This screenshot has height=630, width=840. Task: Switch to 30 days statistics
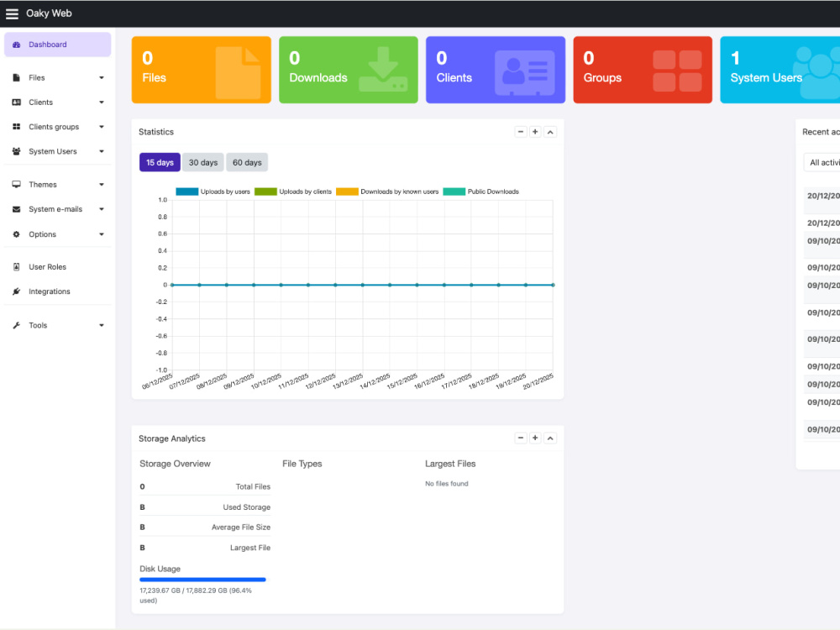pos(203,162)
